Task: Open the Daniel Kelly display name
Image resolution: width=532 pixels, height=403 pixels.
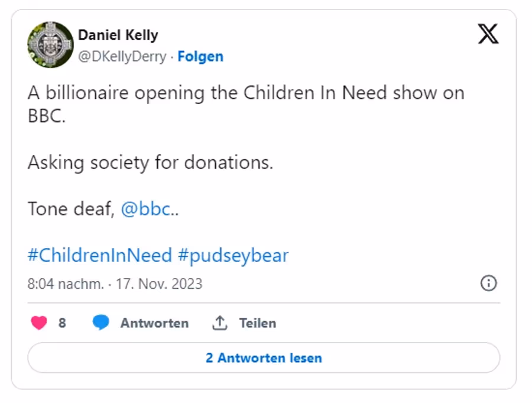Action: [x=118, y=35]
